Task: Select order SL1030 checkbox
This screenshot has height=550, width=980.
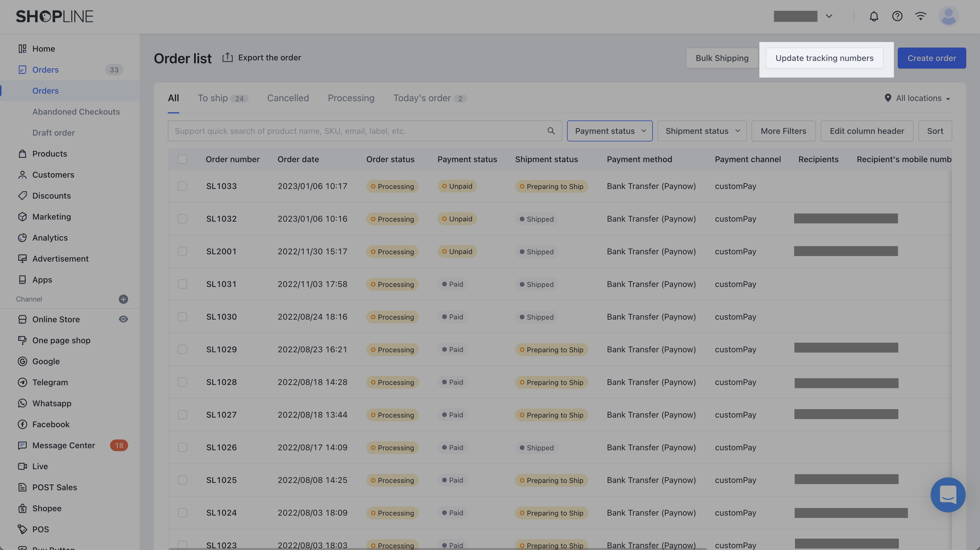Action: [182, 317]
